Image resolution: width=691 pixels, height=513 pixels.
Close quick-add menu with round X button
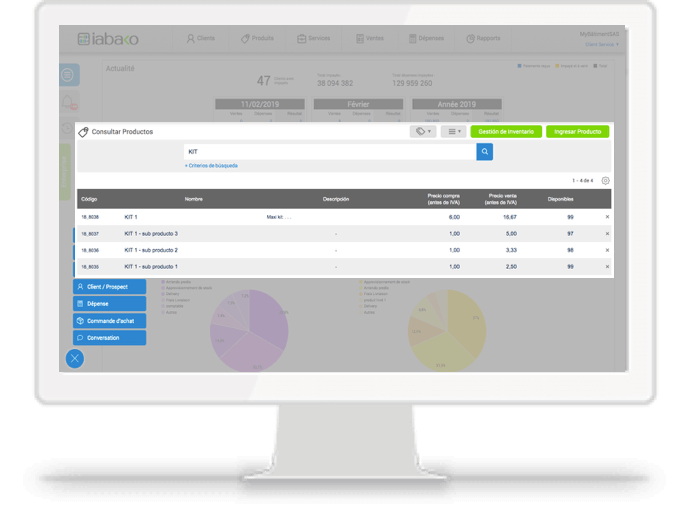[x=75, y=358]
